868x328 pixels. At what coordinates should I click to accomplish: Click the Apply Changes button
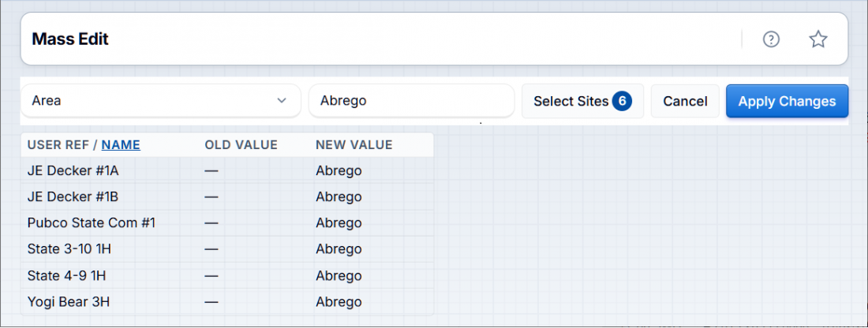[787, 101]
